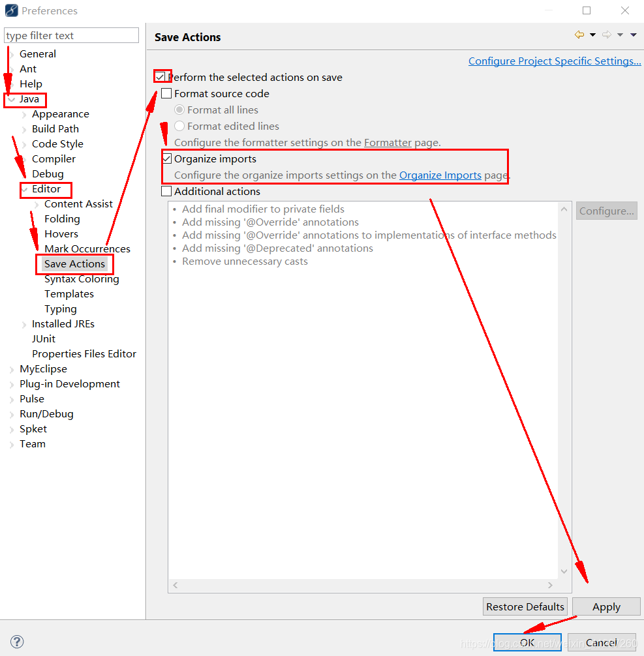Toggle Perform the selected actions on save
644x656 pixels.
click(161, 77)
